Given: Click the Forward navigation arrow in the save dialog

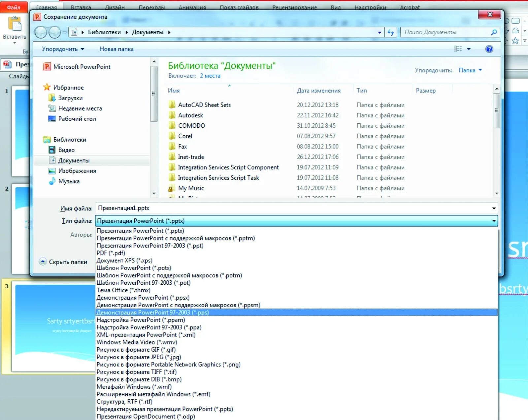Looking at the screenshot, I should [54, 32].
